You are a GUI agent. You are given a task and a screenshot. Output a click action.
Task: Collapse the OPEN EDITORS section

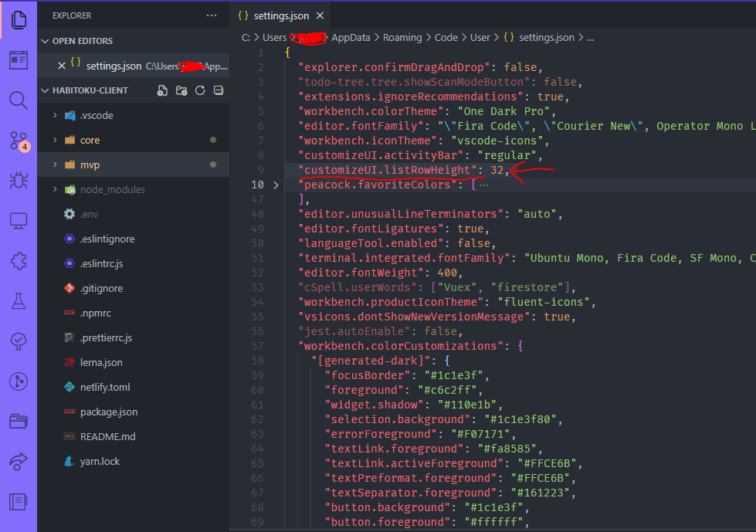pyautogui.click(x=46, y=41)
